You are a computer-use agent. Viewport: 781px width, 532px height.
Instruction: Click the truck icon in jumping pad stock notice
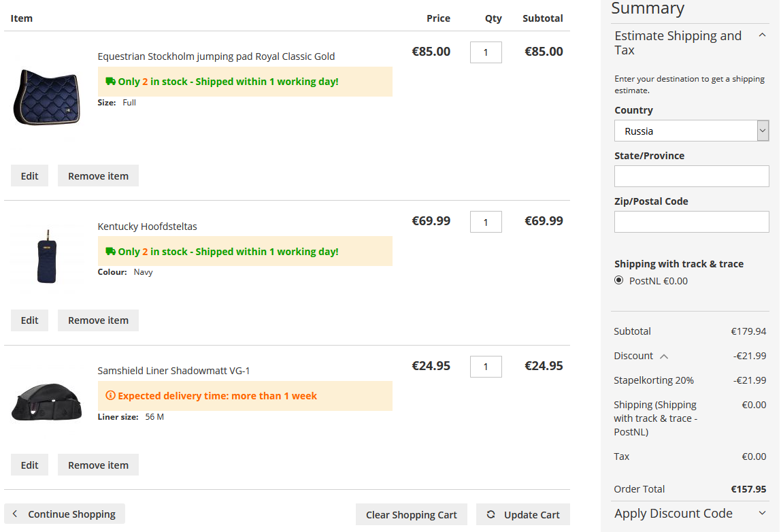(111, 81)
